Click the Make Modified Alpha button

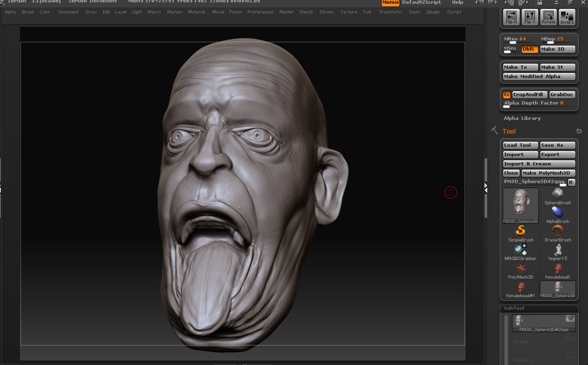click(x=539, y=77)
